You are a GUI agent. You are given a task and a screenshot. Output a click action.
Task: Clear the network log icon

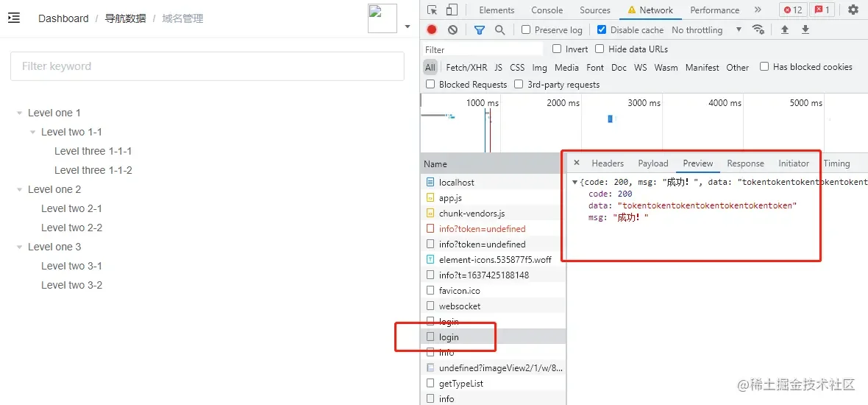coord(453,30)
